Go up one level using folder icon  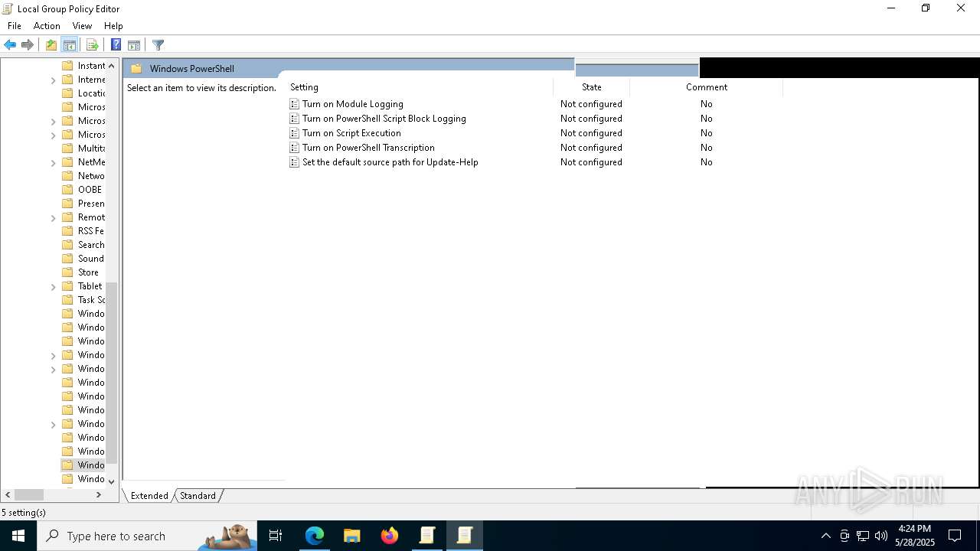tap(51, 45)
